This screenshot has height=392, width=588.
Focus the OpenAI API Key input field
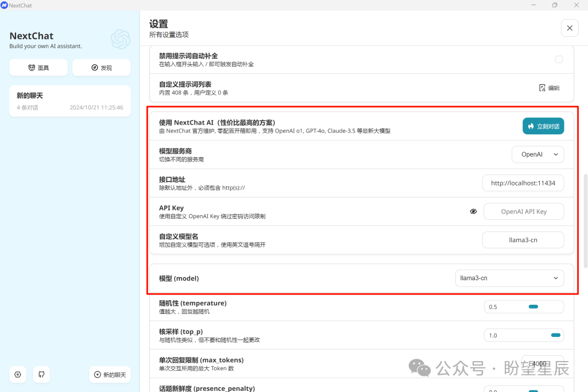tap(524, 211)
